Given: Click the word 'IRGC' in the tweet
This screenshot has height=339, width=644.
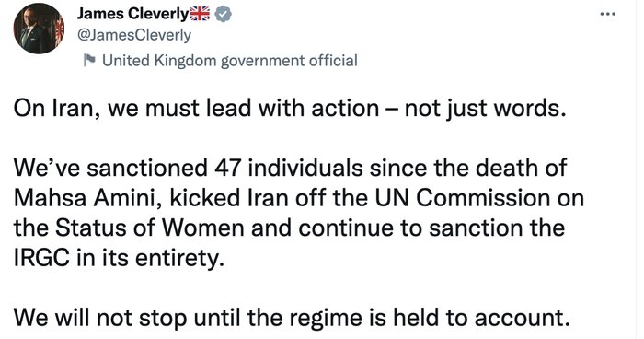Looking at the screenshot, I should [x=41, y=258].
